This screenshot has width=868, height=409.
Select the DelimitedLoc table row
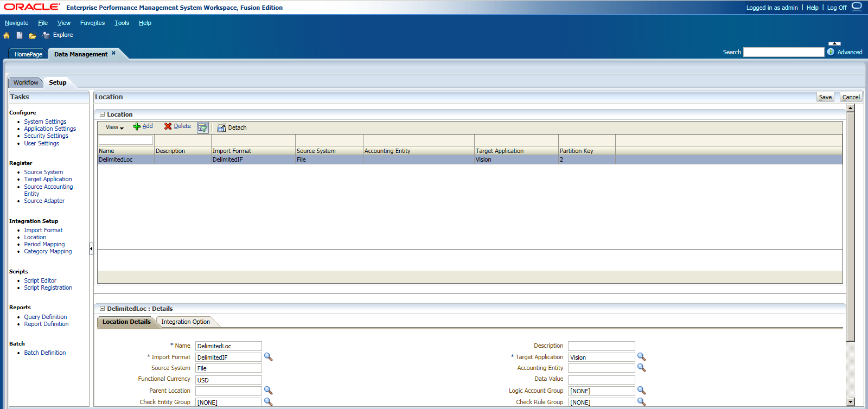(x=470, y=159)
